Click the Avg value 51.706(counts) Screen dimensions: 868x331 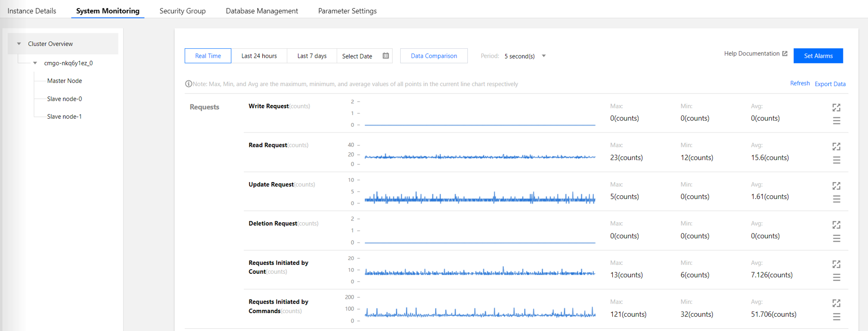pos(773,314)
